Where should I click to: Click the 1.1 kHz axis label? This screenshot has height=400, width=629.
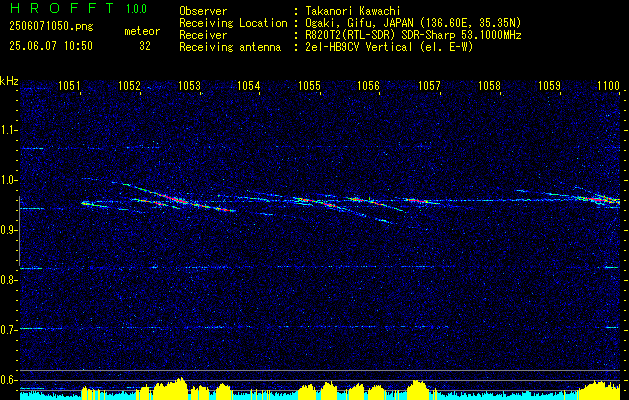coord(8,130)
